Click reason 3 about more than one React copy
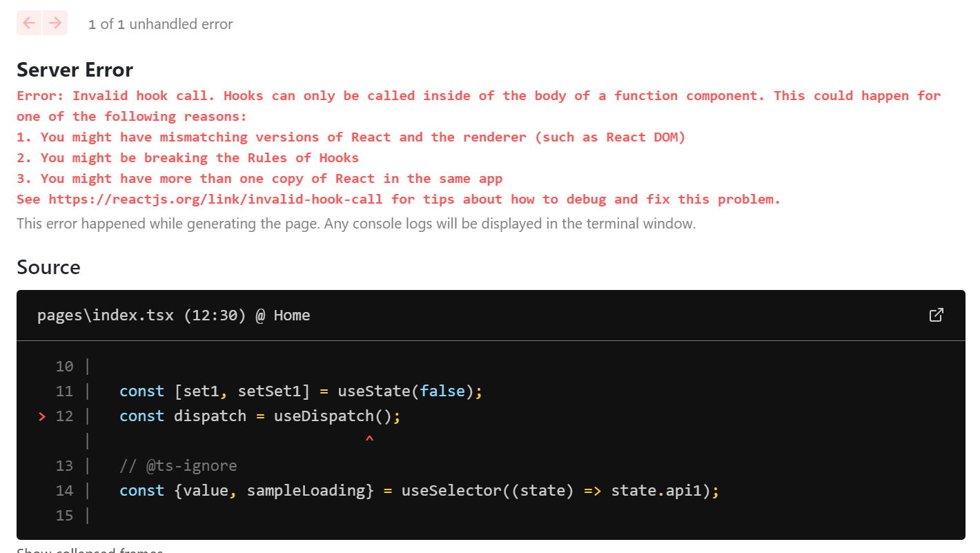 (259, 179)
